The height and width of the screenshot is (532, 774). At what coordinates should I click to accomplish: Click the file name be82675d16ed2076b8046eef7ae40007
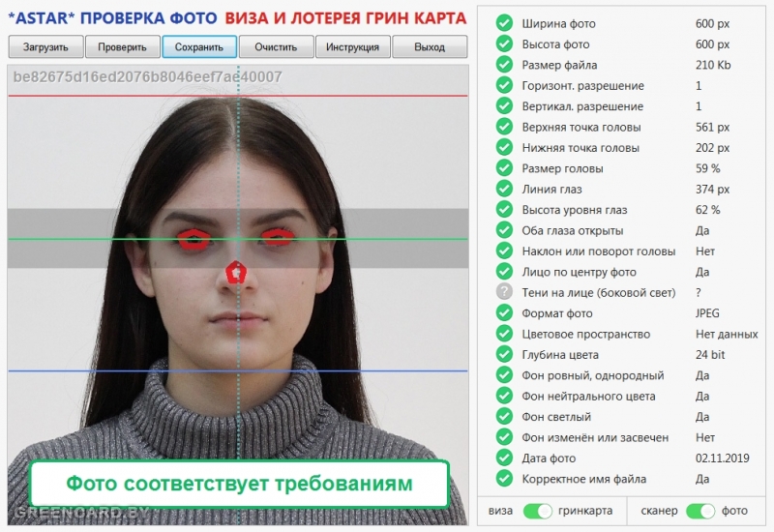[x=148, y=77]
